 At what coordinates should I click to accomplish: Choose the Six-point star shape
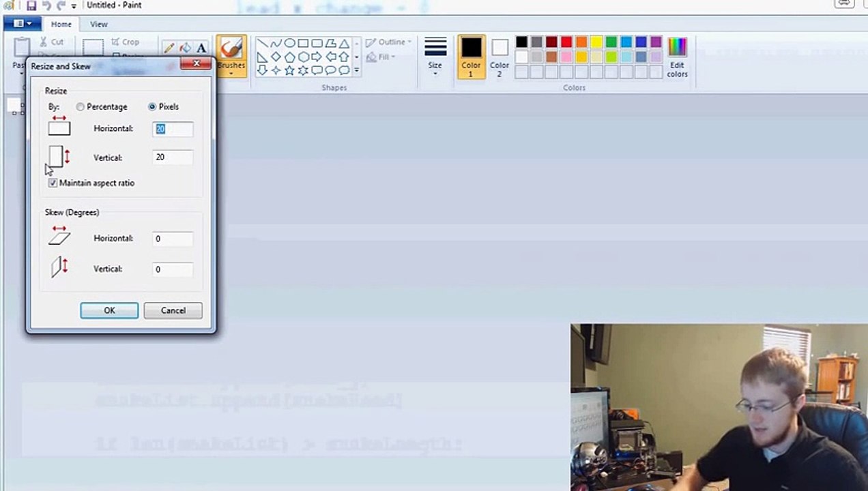(x=303, y=70)
